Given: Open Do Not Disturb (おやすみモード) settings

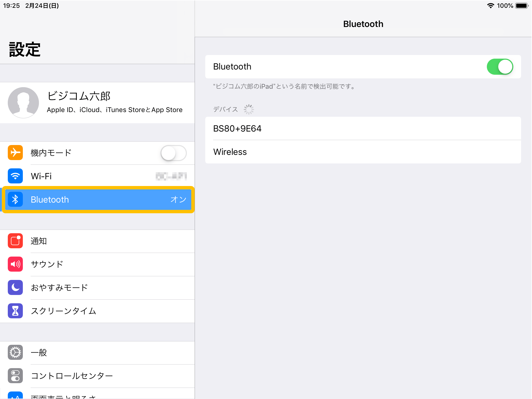Looking at the screenshot, I should pos(104,288).
